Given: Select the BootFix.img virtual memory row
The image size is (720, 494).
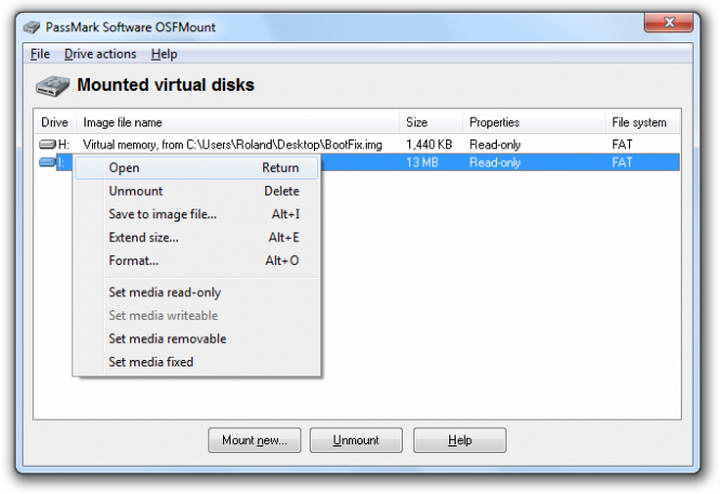Looking at the screenshot, I should (357, 145).
